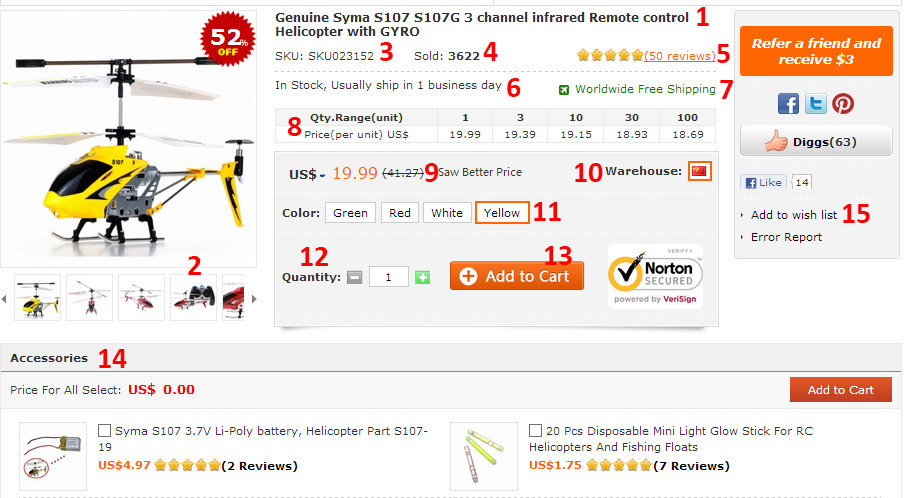Show next thumbnails with the right arrow
This screenshot has width=907, height=498.
(254, 299)
